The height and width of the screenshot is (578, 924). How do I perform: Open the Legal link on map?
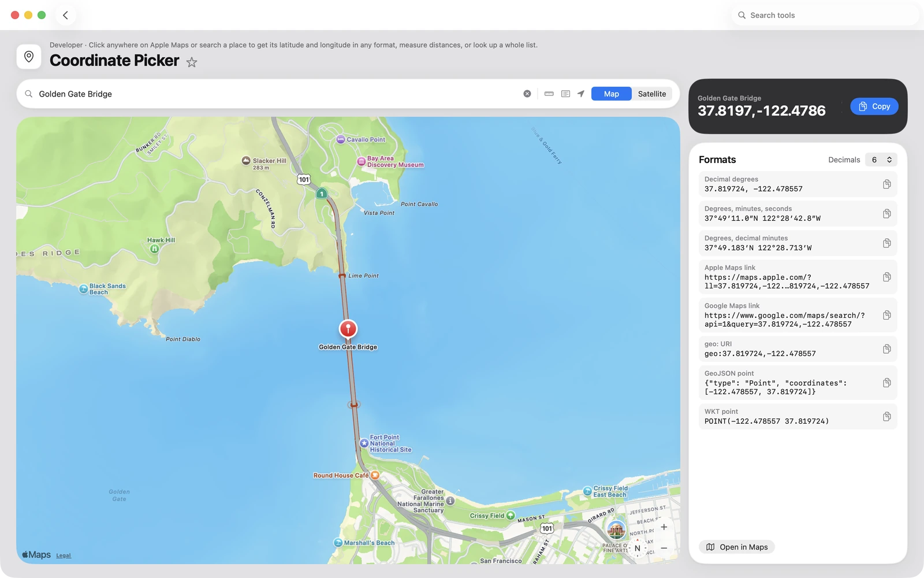[x=64, y=555]
